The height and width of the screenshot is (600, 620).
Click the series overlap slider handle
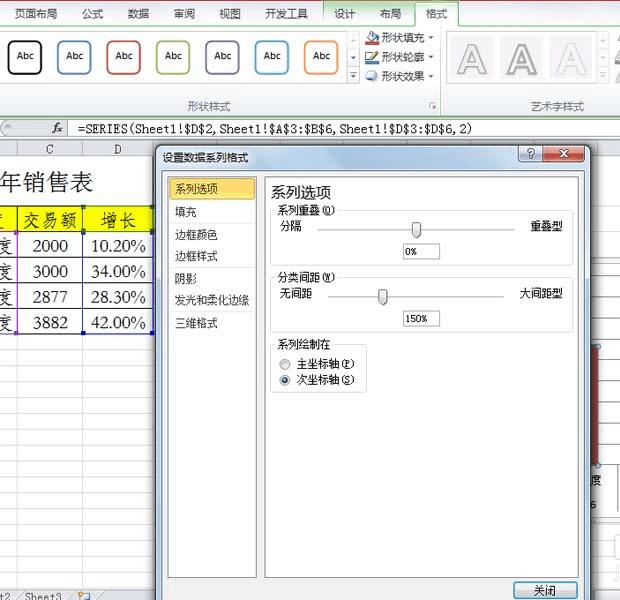pos(416,229)
